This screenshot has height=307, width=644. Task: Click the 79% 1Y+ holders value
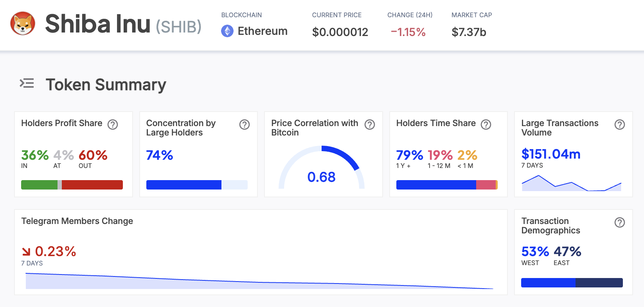(x=410, y=155)
